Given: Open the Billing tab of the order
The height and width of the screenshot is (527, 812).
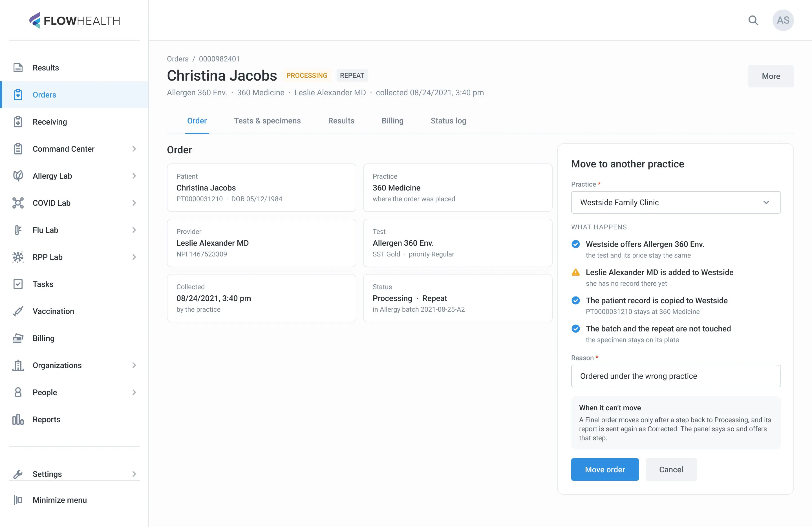Looking at the screenshot, I should (x=392, y=121).
